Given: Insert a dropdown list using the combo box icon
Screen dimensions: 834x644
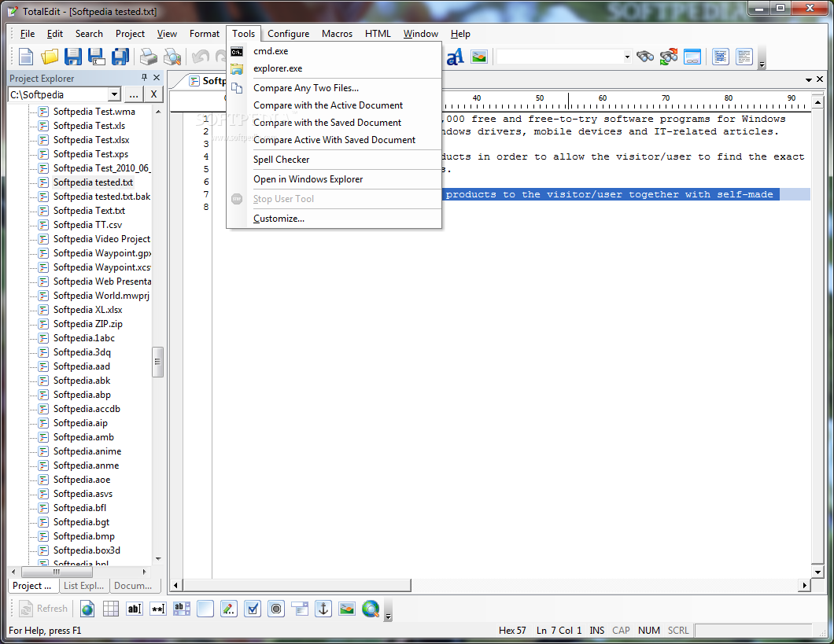Looking at the screenshot, I should pyautogui.click(x=300, y=609).
